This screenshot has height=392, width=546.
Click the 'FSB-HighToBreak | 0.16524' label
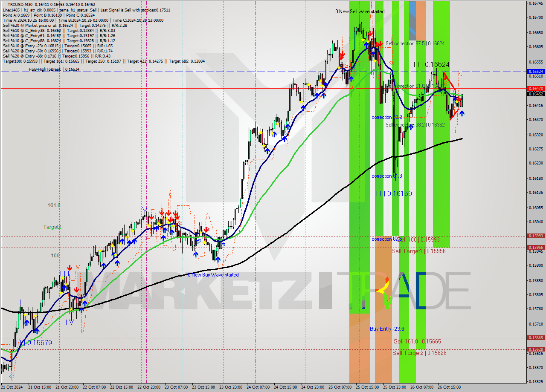pyautogui.click(x=54, y=69)
